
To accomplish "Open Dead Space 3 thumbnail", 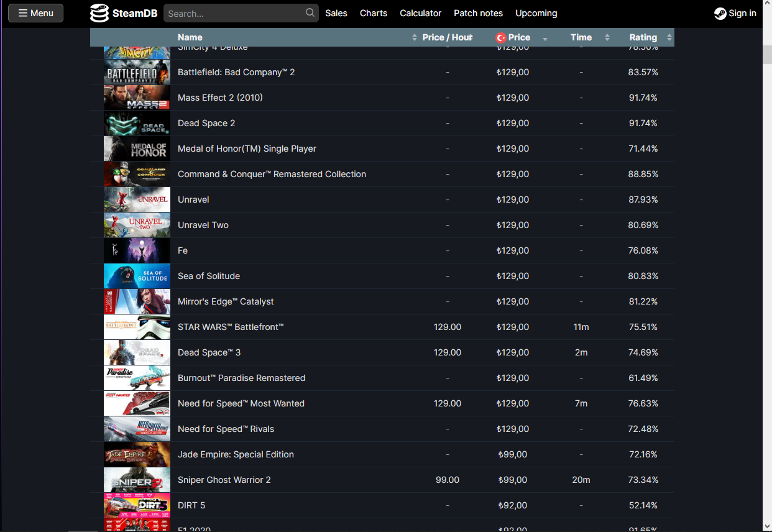I will 137,352.
